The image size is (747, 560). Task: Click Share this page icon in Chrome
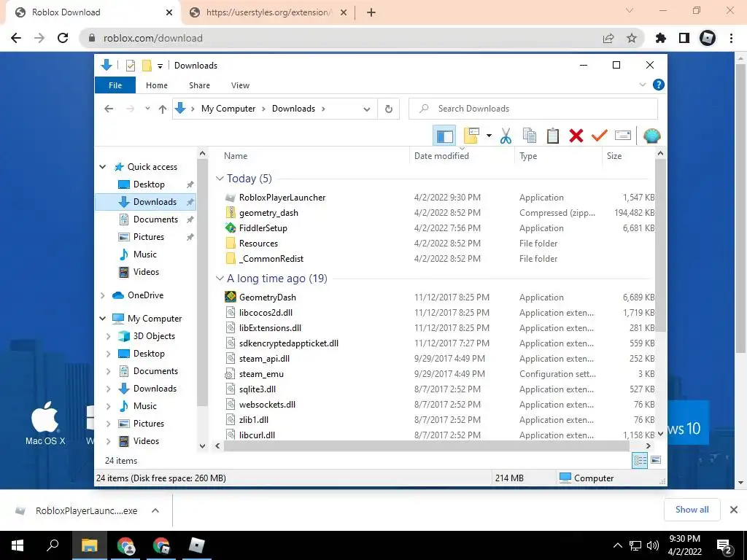click(608, 38)
